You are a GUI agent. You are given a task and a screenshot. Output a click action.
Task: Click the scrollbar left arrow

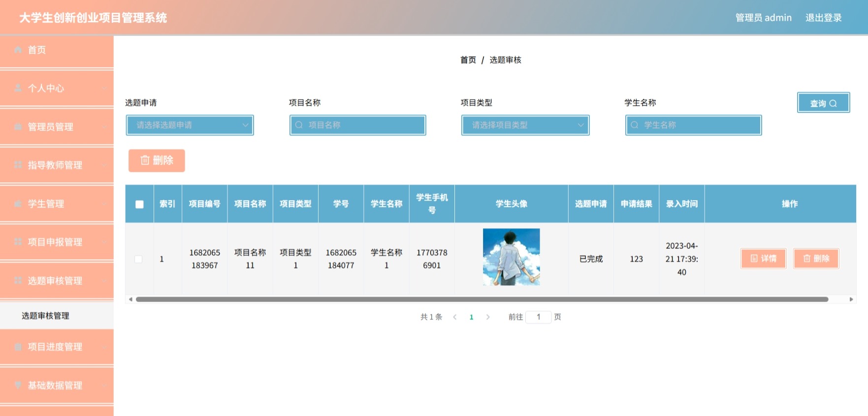coord(130,299)
